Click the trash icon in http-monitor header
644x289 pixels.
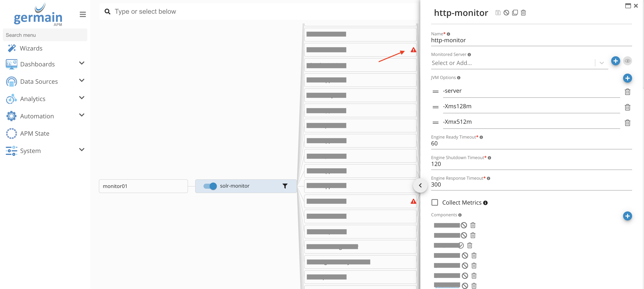tap(523, 12)
